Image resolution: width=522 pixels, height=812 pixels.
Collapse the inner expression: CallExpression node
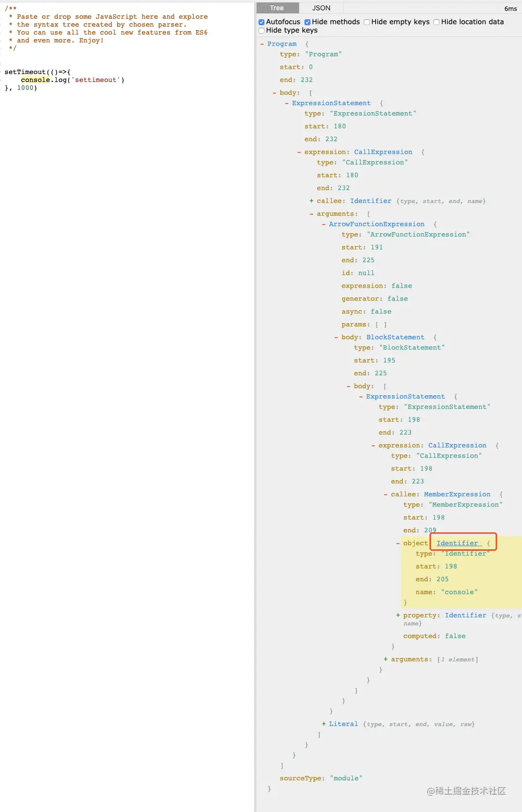pos(373,446)
